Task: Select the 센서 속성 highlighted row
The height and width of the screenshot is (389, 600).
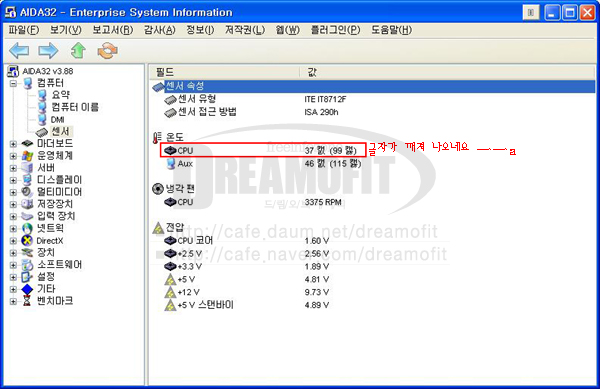Action: coord(373,86)
